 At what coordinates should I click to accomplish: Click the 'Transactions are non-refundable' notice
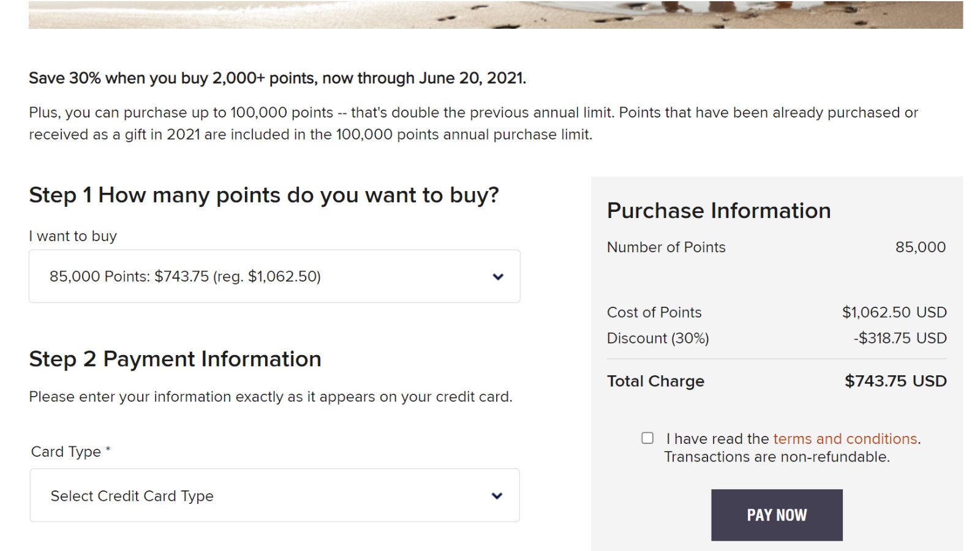pyautogui.click(x=777, y=457)
